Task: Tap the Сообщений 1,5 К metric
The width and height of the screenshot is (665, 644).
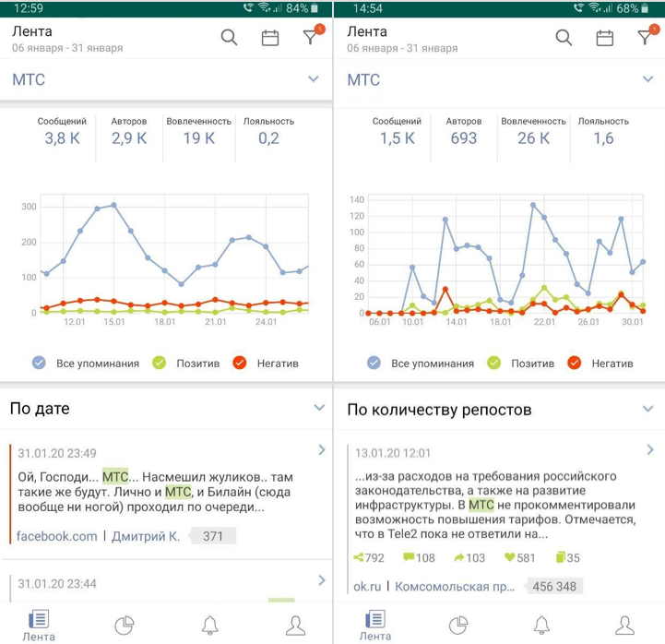Action: pos(397,132)
